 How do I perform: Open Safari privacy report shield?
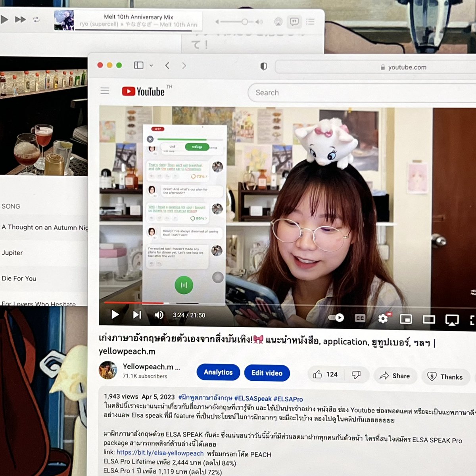pos(263,66)
